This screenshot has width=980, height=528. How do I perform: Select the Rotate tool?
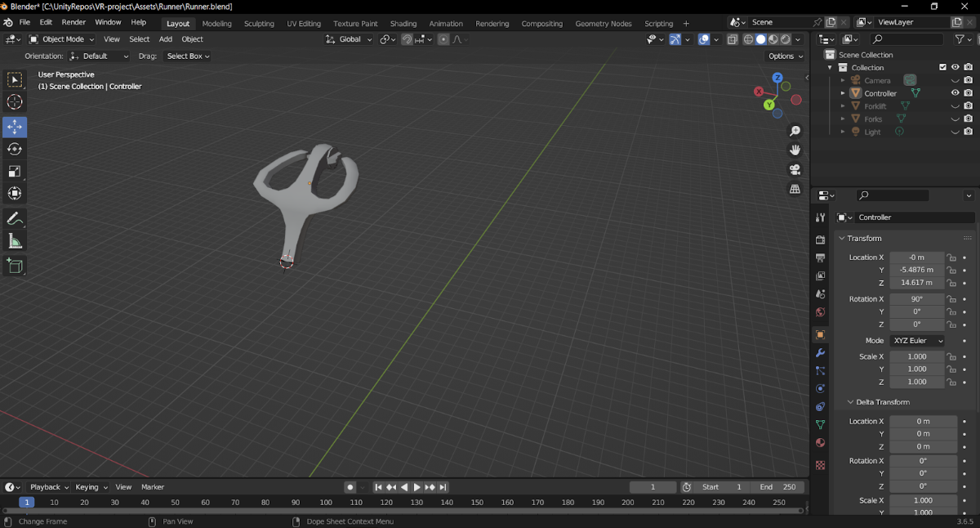[x=15, y=149]
